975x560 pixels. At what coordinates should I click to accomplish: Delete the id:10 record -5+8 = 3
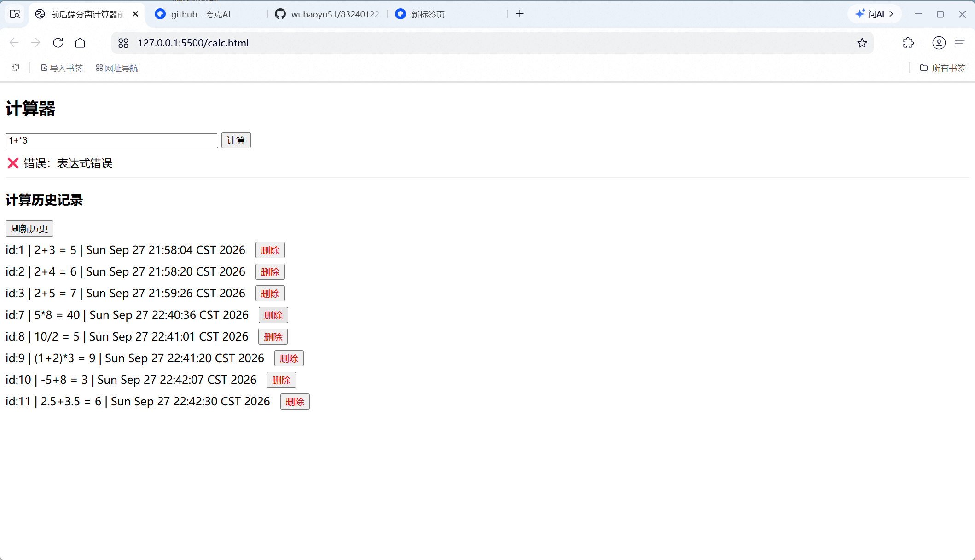tap(281, 380)
